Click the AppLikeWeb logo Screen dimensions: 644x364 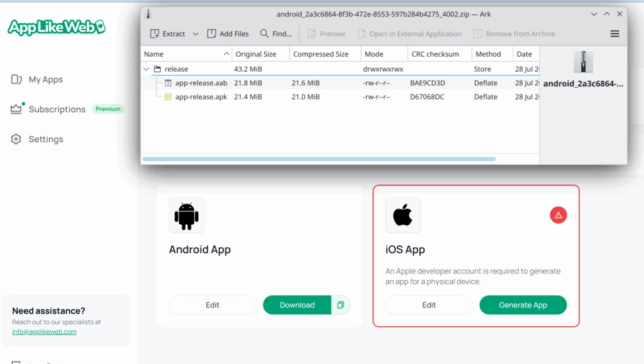(x=56, y=27)
